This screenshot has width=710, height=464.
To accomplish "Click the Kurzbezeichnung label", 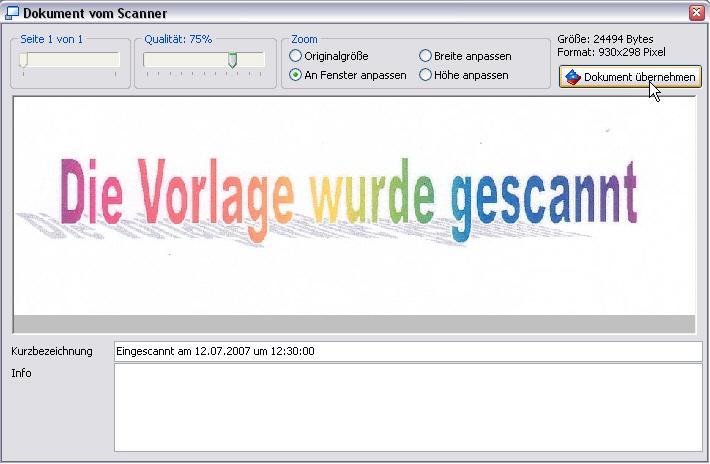I will pos(51,351).
